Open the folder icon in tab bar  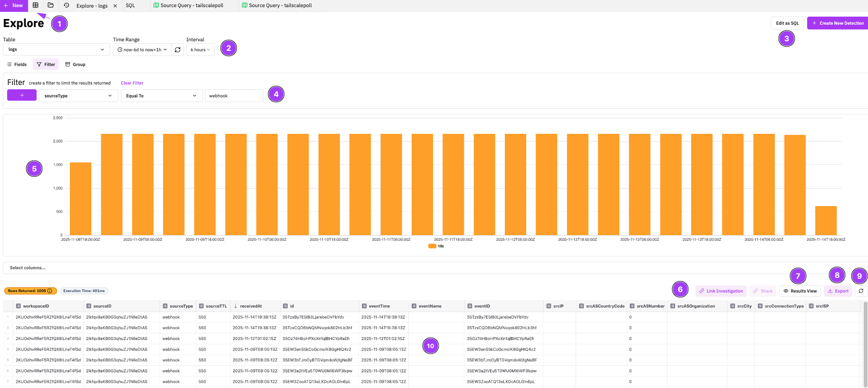[x=50, y=5]
